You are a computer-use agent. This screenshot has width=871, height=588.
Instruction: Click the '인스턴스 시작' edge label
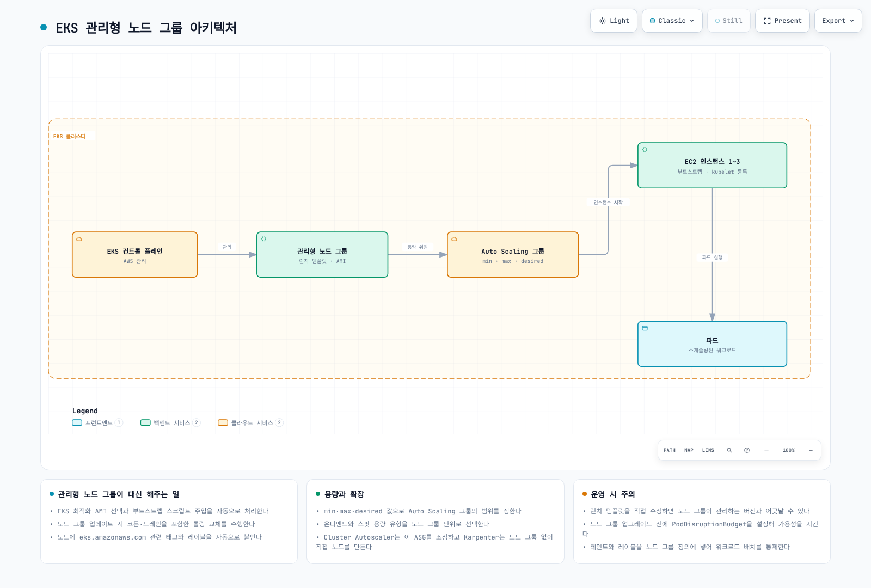click(x=608, y=203)
